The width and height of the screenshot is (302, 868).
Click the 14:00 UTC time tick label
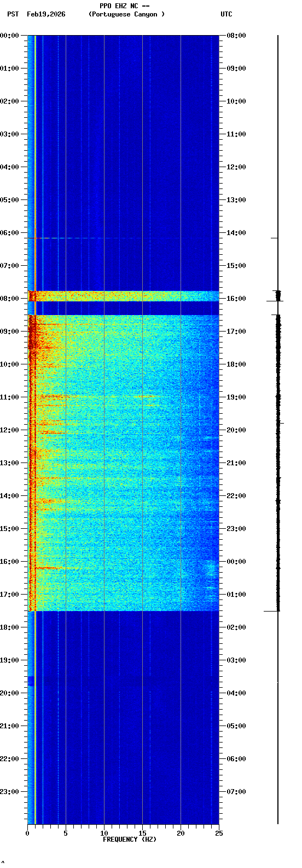click(236, 232)
